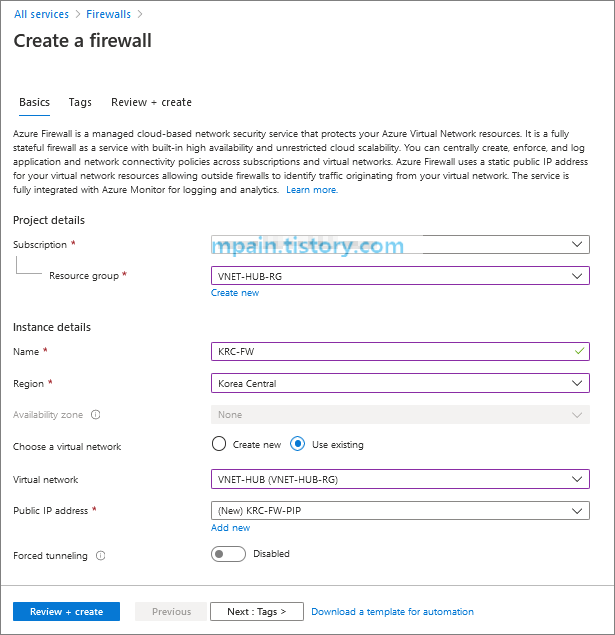Expand the Public IP address dropdown
Viewport: 615px width, 635px height.
tap(400, 511)
